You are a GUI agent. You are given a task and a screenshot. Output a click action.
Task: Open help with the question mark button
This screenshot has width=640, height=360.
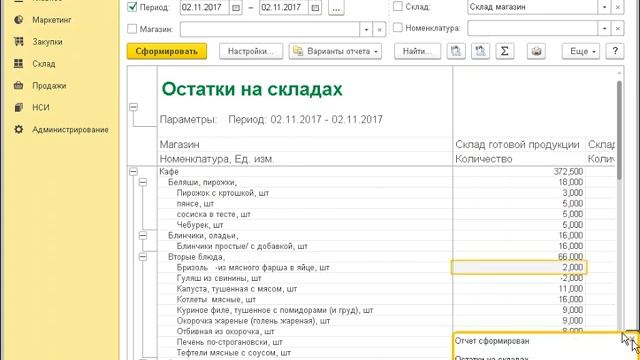click(615, 51)
